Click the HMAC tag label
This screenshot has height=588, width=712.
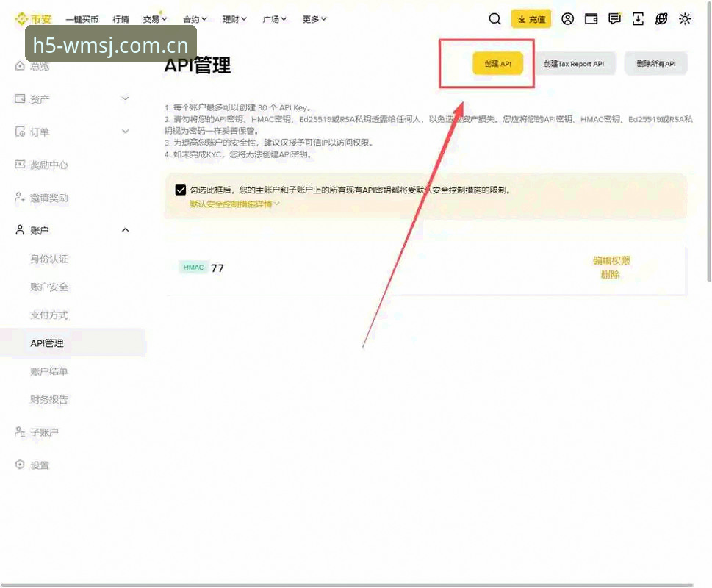(193, 268)
